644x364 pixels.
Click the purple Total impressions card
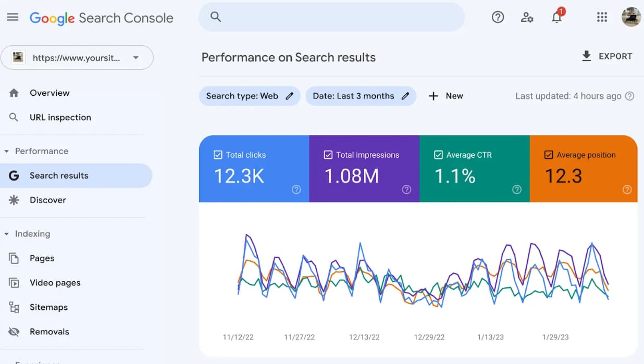[x=364, y=169]
